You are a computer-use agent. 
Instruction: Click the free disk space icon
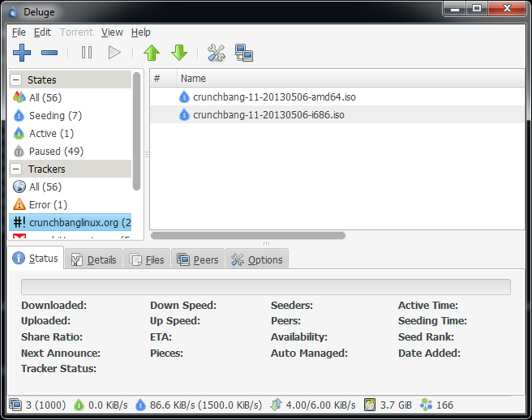370,405
